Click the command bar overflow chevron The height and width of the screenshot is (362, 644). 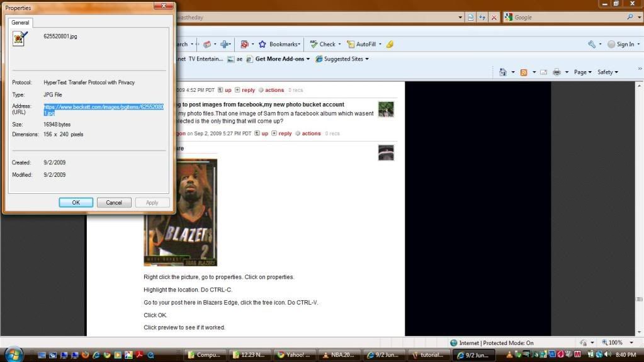(x=640, y=69)
